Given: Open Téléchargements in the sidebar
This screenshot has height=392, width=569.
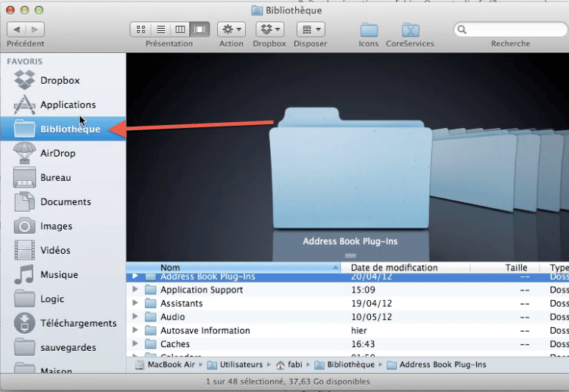Looking at the screenshot, I should pos(63,323).
